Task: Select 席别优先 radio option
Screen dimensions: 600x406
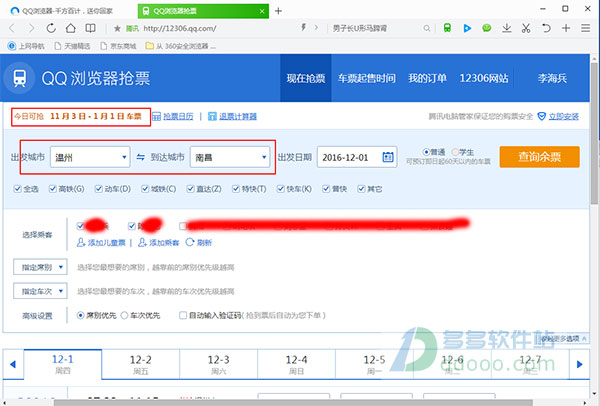Action: coord(80,315)
